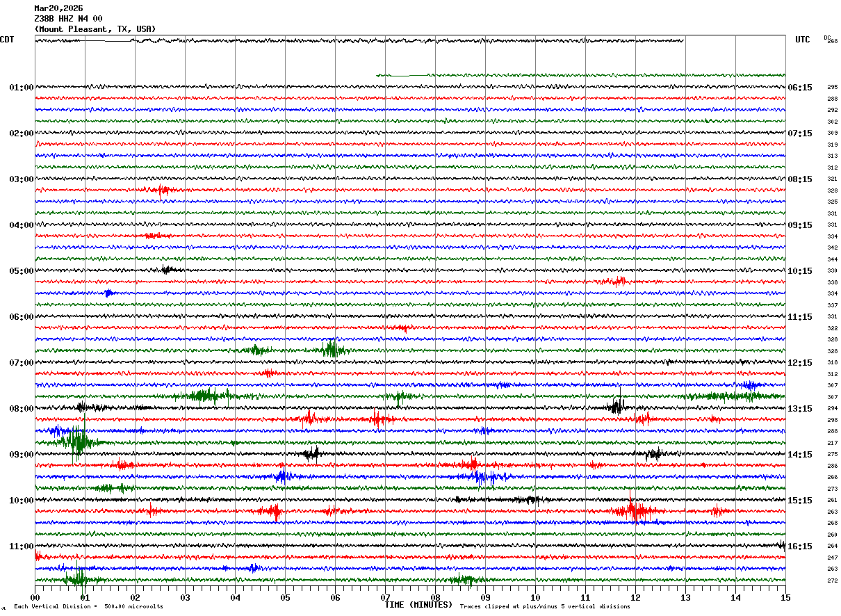Click the DC offset value 330
The width and height of the screenshot is (841, 616).
[x=832, y=271]
